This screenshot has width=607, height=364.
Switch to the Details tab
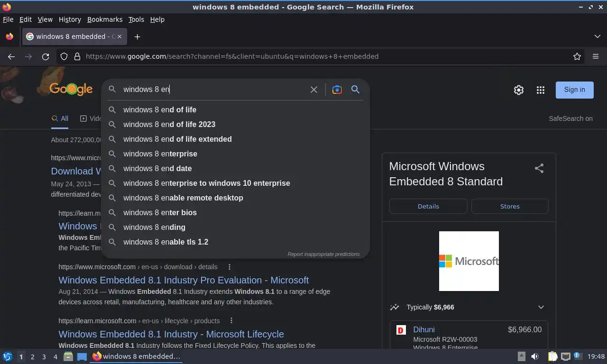[428, 206]
